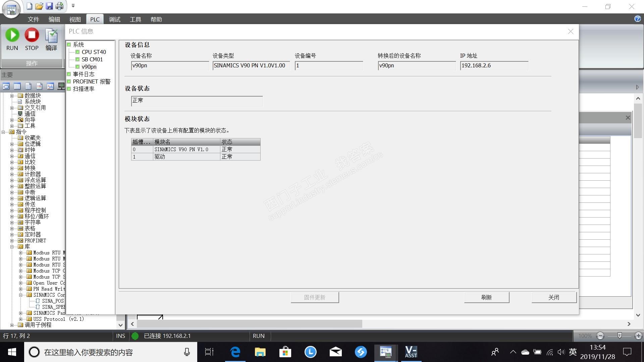Click the red STOP button icon

click(32, 35)
